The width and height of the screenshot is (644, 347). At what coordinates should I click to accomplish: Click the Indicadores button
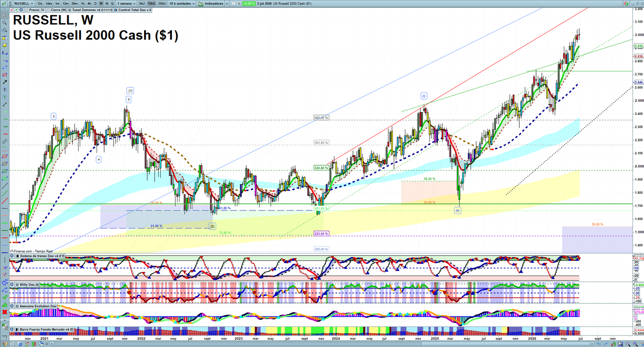(x=214, y=4)
